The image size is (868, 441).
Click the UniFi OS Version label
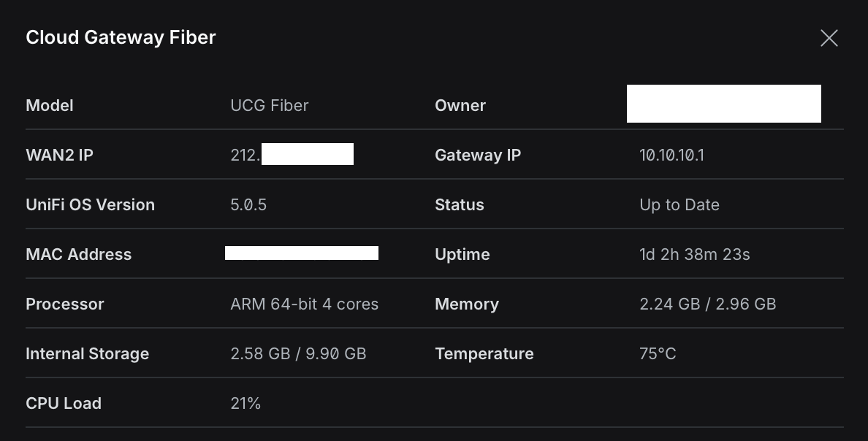(90, 204)
